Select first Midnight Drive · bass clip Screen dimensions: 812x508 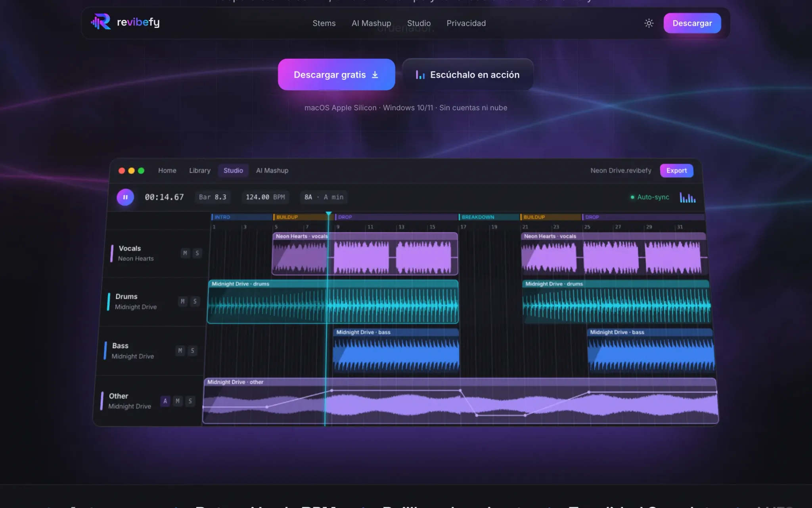pos(396,350)
